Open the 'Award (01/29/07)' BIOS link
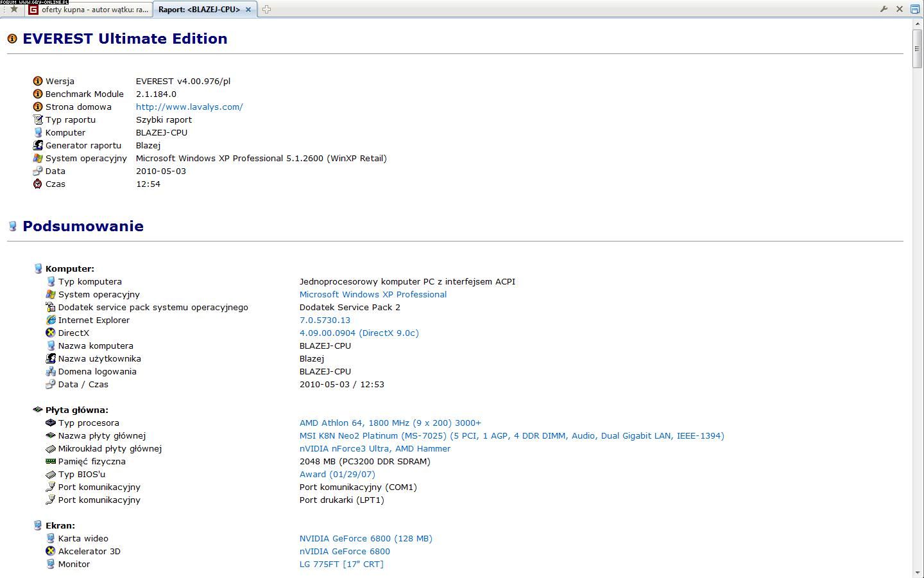Screen dimensions: 924x578 (337, 474)
